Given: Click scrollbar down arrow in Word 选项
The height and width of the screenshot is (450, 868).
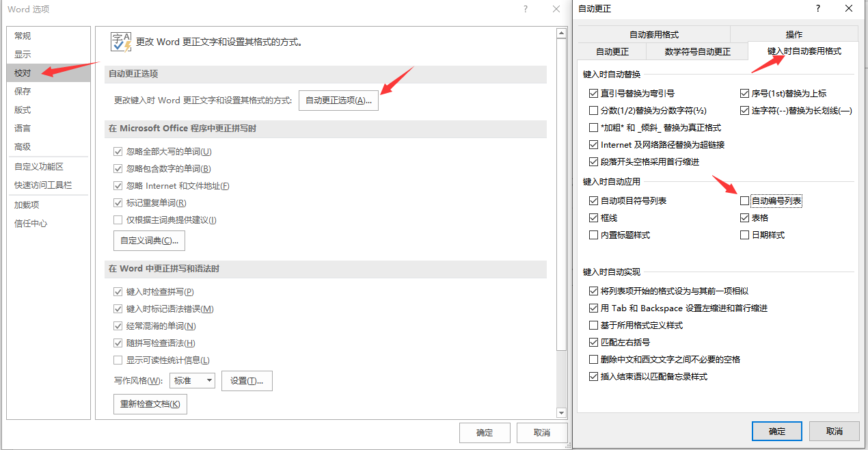Looking at the screenshot, I should (561, 412).
